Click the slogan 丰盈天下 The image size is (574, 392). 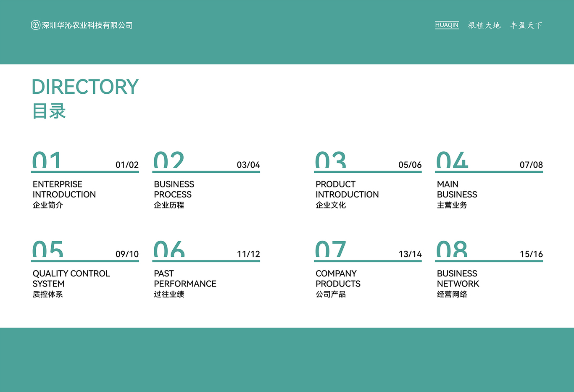526,25
